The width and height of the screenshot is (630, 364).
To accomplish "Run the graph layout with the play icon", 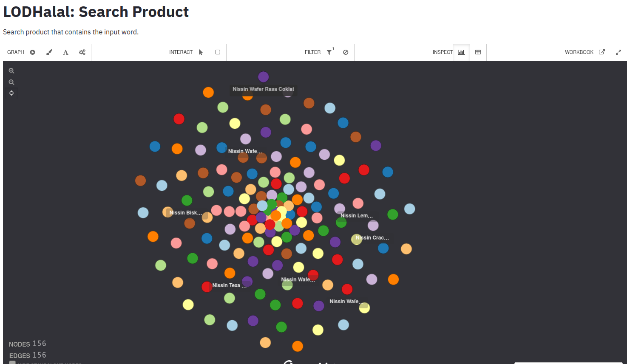I will point(32,52).
